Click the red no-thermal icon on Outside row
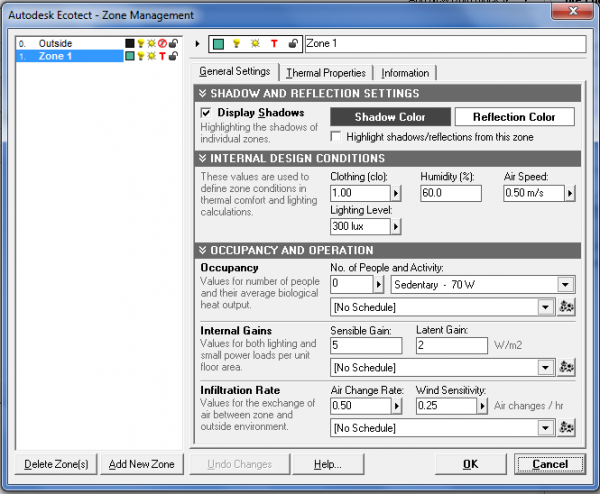 (x=162, y=43)
